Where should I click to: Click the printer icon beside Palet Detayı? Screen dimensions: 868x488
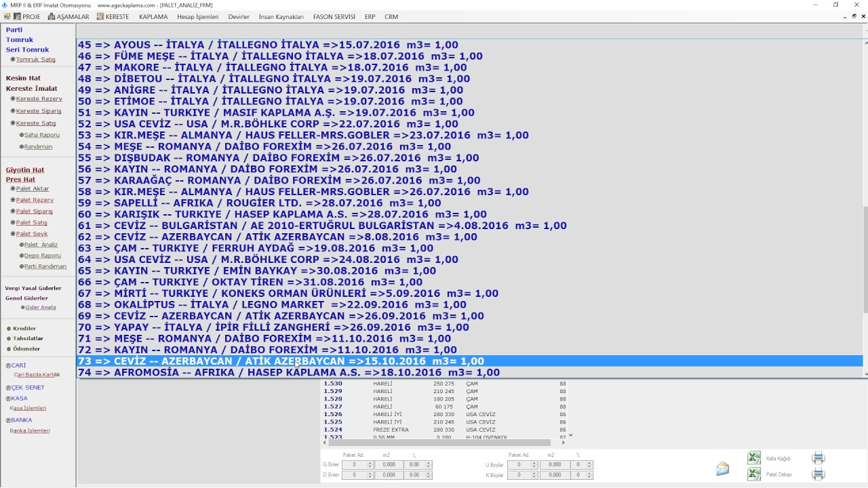818,474
